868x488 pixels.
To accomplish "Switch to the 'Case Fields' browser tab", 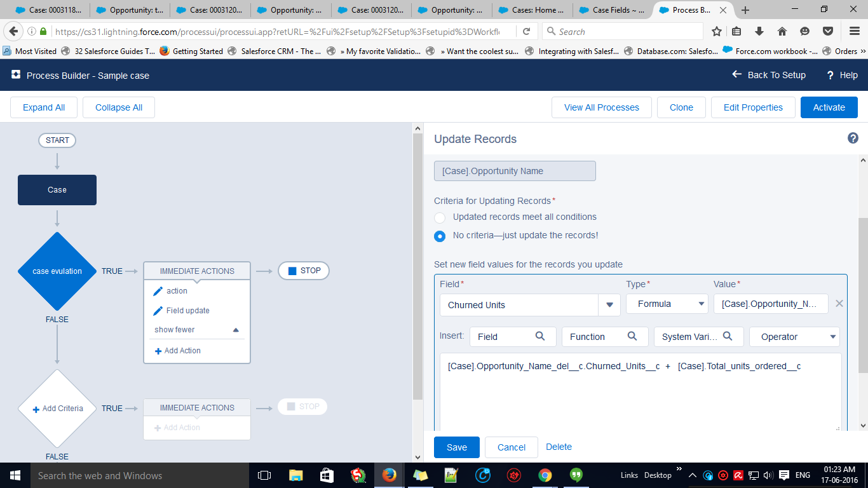I will [x=612, y=10].
